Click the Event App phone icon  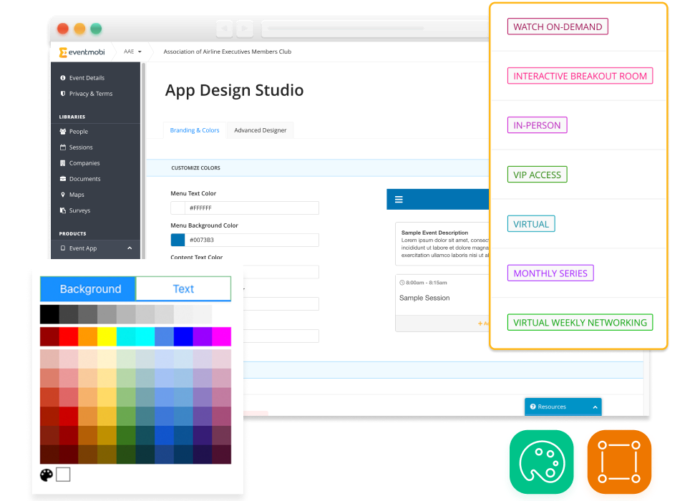point(62,248)
